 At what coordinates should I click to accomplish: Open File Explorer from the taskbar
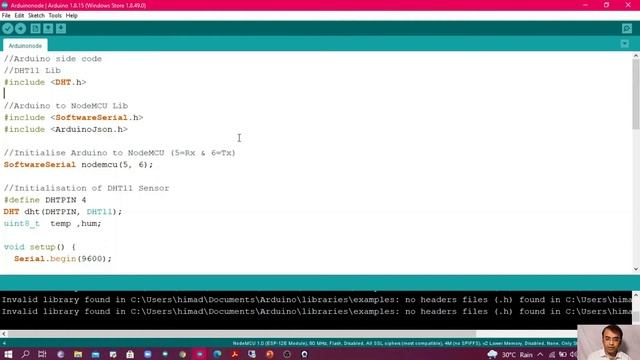[78, 354]
